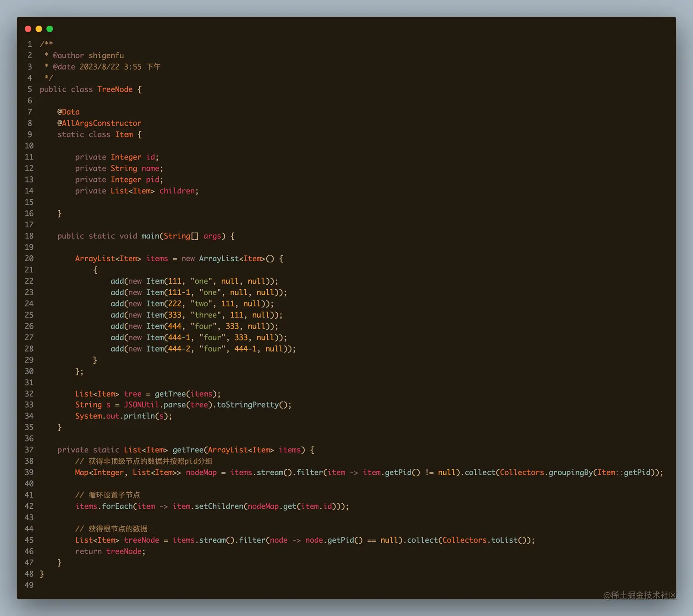This screenshot has height=616, width=693.
Task: Click the name field declaration on line 12
Action: [x=119, y=168]
